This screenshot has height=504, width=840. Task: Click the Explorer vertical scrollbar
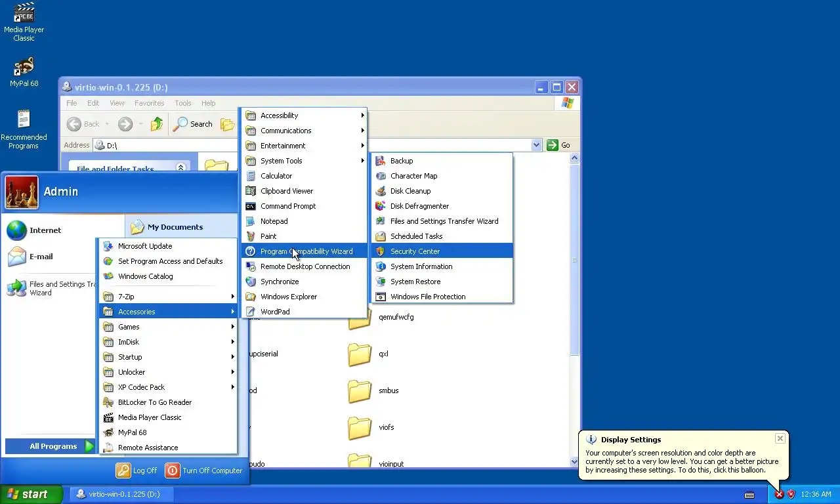click(x=575, y=259)
